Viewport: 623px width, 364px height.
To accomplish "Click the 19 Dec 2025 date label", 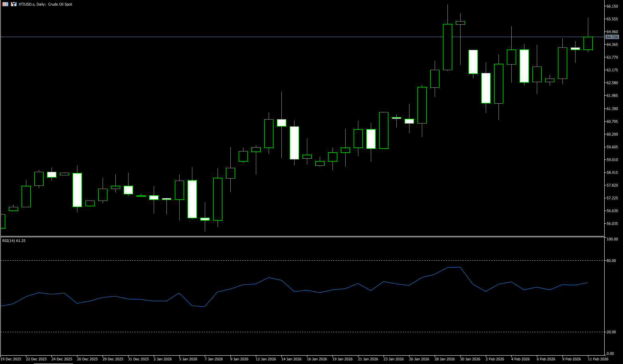I will pos(11,359).
